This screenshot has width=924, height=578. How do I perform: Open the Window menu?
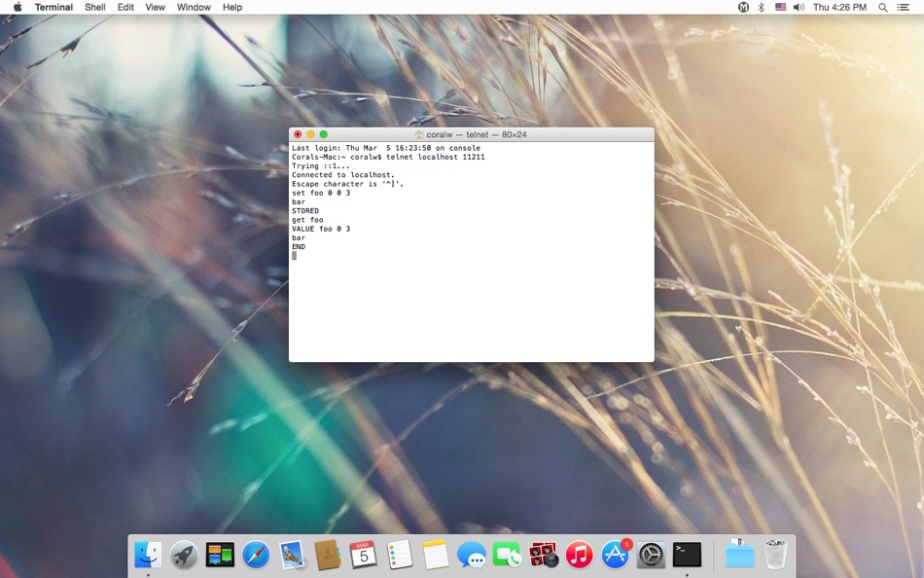pos(193,7)
